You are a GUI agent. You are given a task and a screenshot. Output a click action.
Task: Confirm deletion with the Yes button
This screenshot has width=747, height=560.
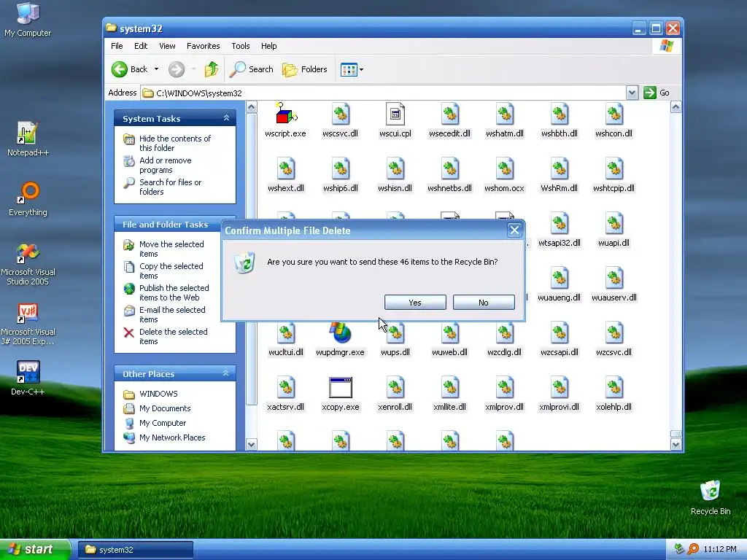[415, 303]
